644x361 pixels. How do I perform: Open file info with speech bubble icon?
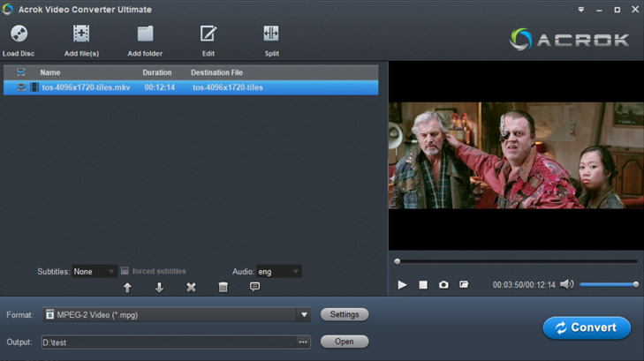[254, 286]
